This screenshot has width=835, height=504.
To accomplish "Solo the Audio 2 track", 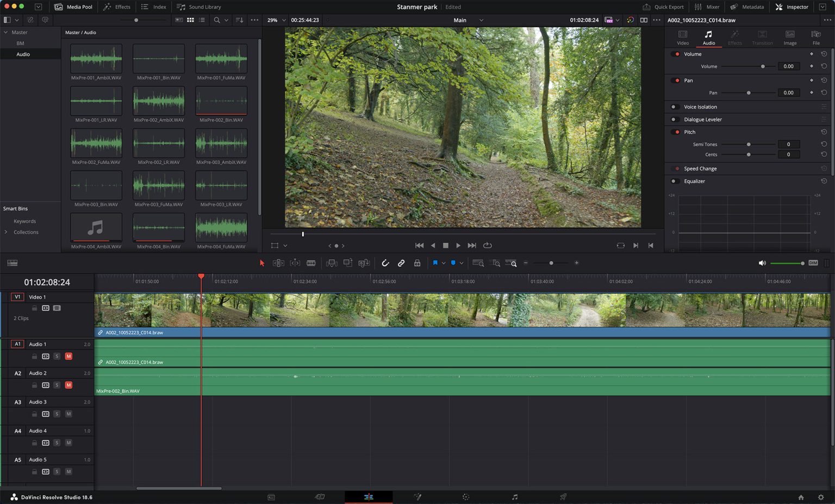I will pyautogui.click(x=57, y=385).
